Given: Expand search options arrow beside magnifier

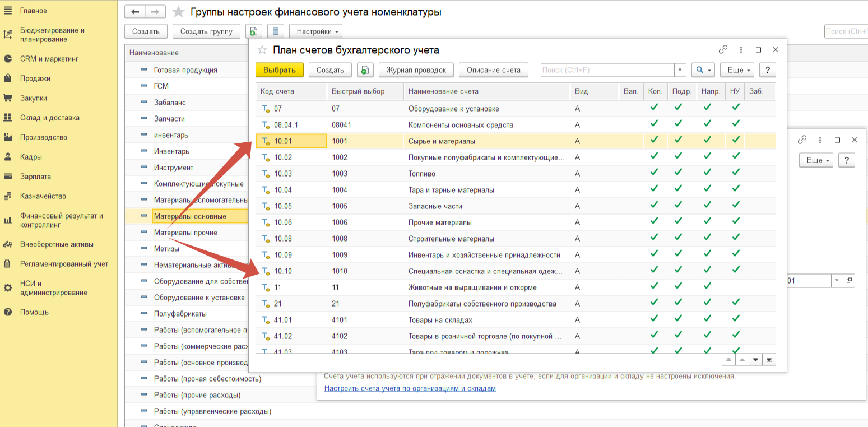Looking at the screenshot, I should (x=708, y=69).
